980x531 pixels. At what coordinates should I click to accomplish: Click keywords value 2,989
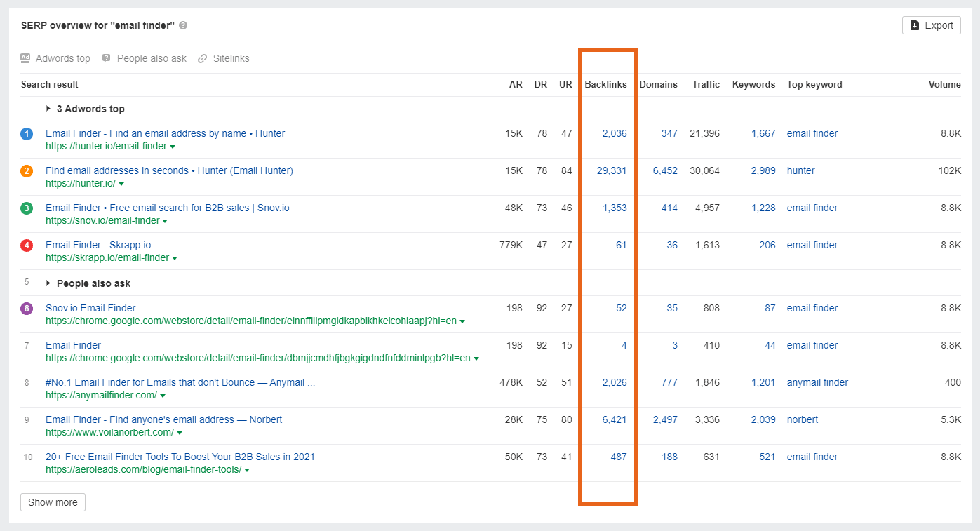(x=763, y=170)
